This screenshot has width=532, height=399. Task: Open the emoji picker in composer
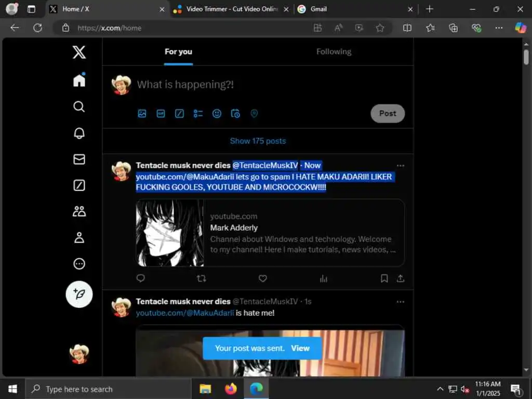coord(217,114)
